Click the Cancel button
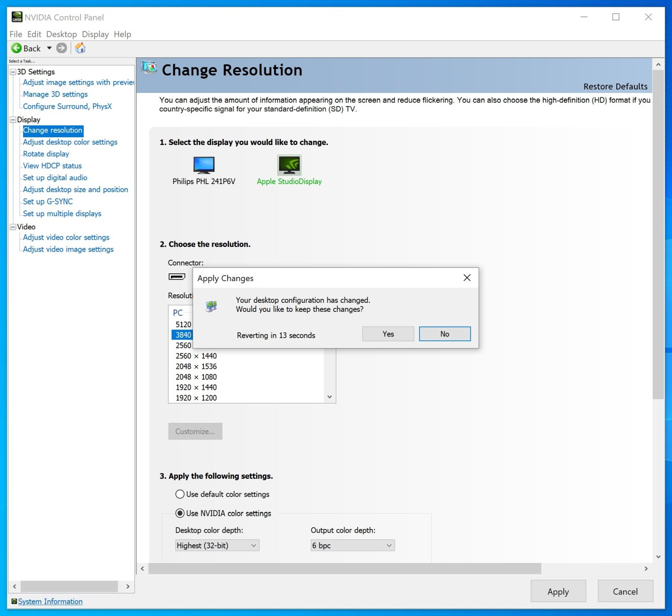 coord(625,592)
